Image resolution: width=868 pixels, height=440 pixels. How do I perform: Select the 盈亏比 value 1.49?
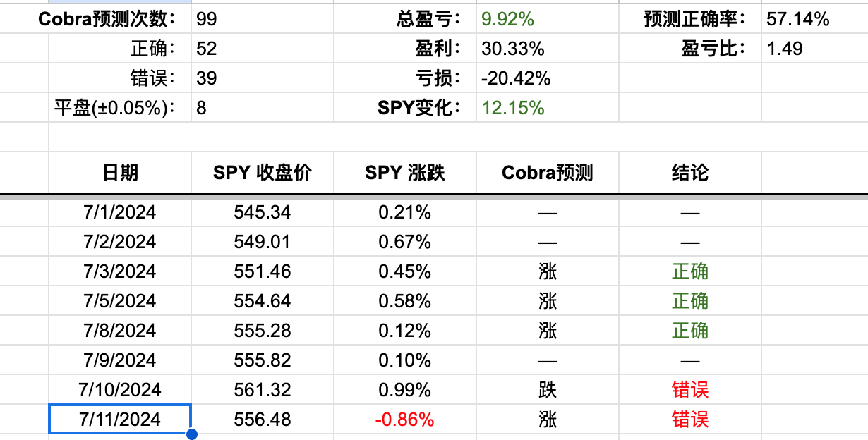[x=815, y=49]
